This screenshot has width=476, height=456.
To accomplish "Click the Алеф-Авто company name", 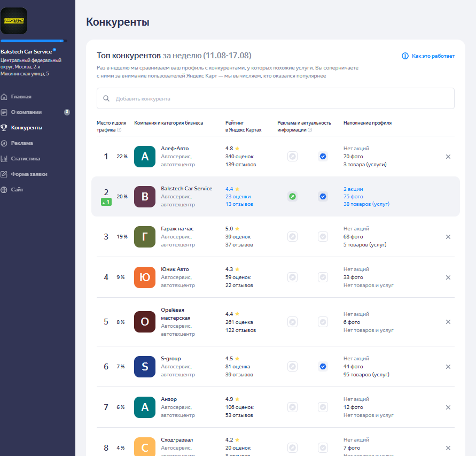I will pos(175,149).
